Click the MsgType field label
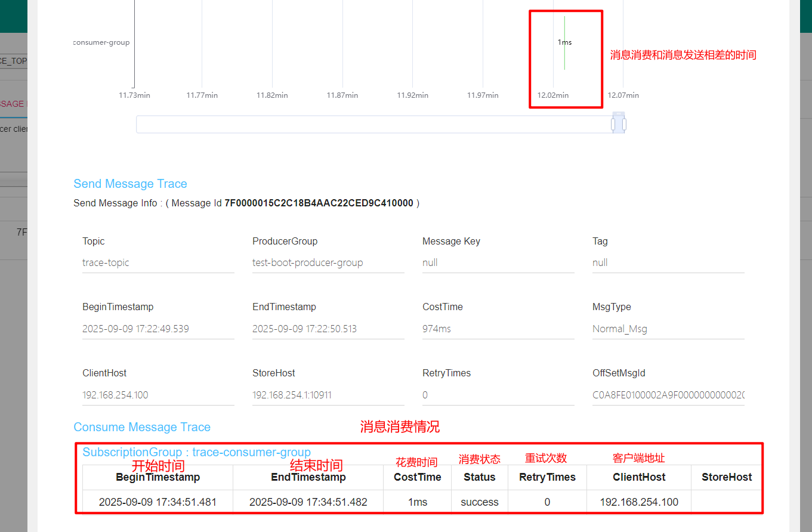Screen dimensions: 812x532 click(x=612, y=307)
